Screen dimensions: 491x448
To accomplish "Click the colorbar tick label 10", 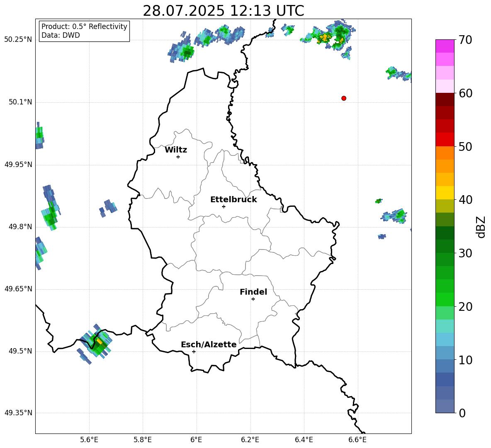I will click(x=465, y=360).
